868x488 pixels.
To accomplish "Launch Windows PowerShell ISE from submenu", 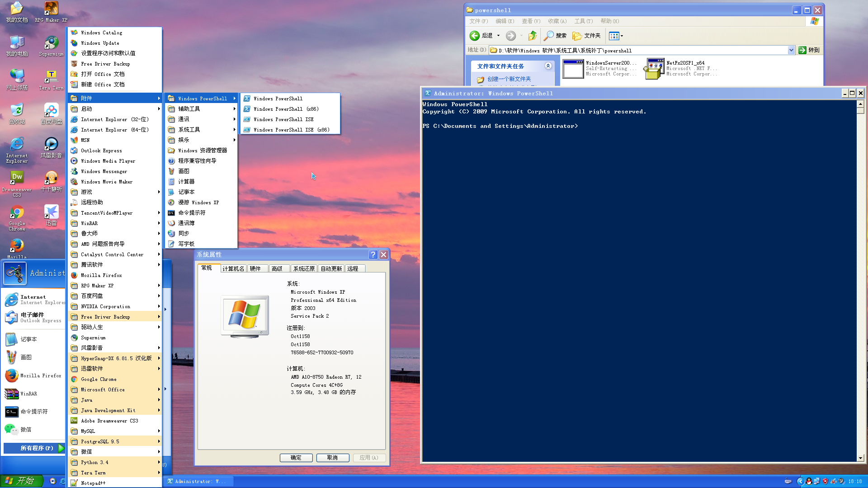I will point(290,119).
